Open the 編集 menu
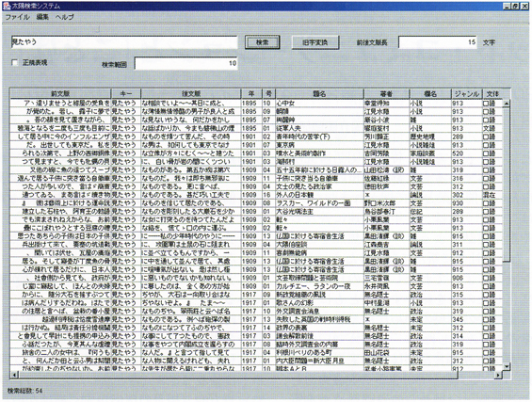 pyautogui.click(x=42, y=17)
